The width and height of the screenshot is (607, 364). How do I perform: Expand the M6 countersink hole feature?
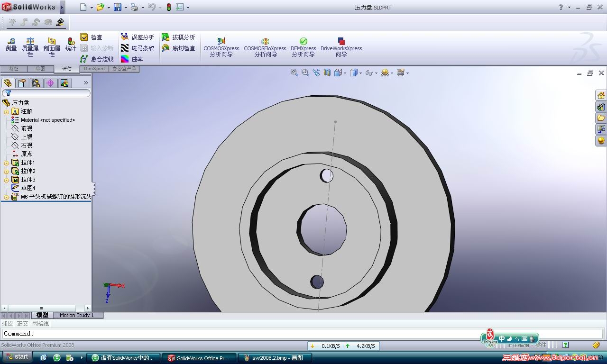pos(6,197)
